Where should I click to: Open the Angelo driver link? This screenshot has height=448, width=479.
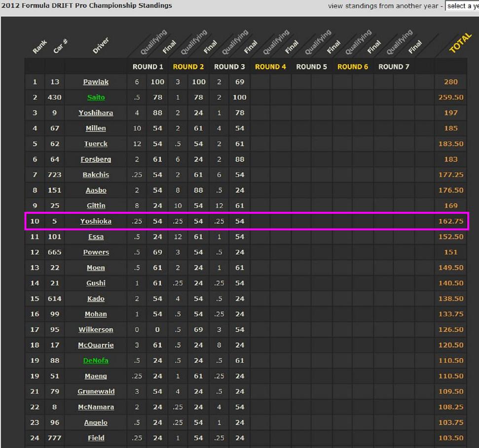point(96,423)
